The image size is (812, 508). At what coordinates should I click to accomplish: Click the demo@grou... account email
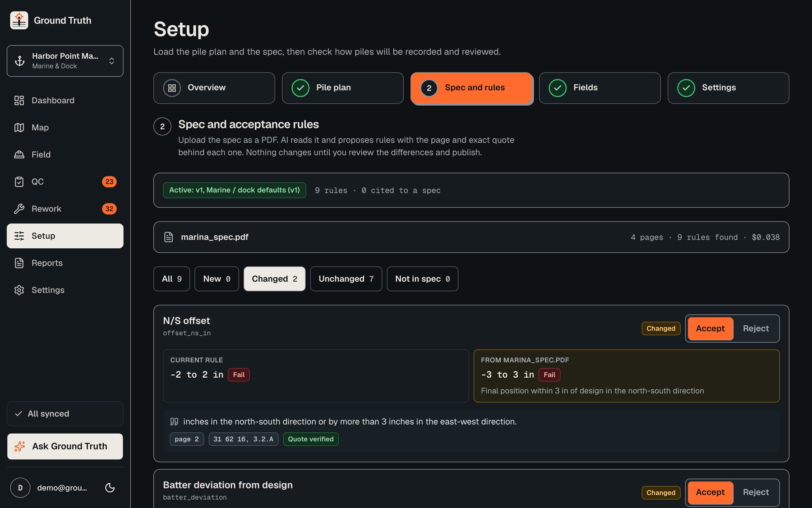[62, 488]
